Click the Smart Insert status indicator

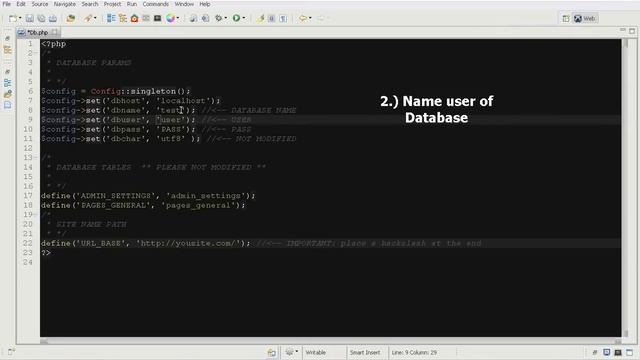[x=365, y=352]
